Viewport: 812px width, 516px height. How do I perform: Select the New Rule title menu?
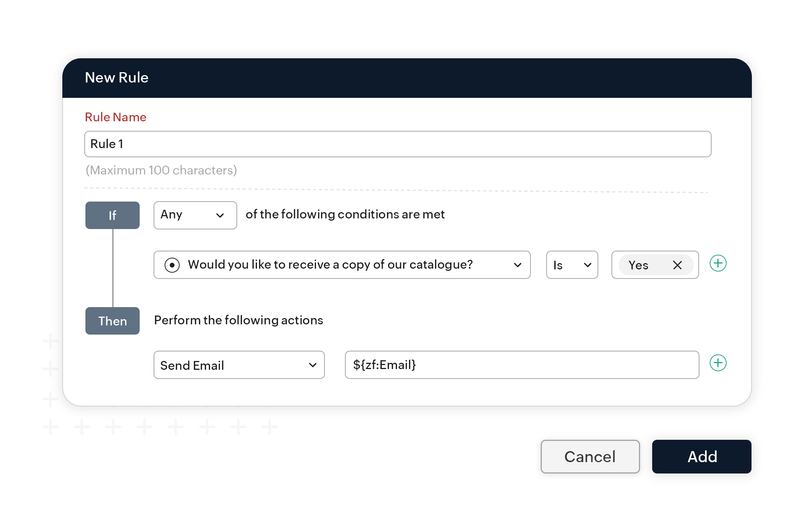(x=117, y=76)
